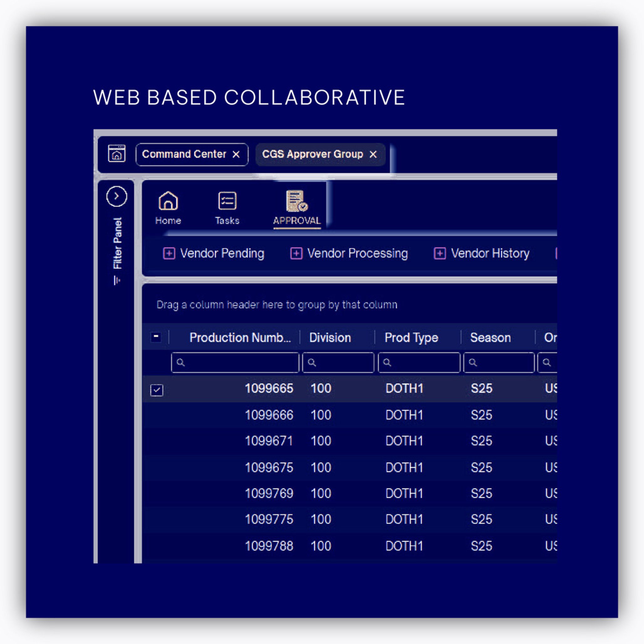Close the Command Center tab
The width and height of the screenshot is (644, 644).
click(236, 154)
